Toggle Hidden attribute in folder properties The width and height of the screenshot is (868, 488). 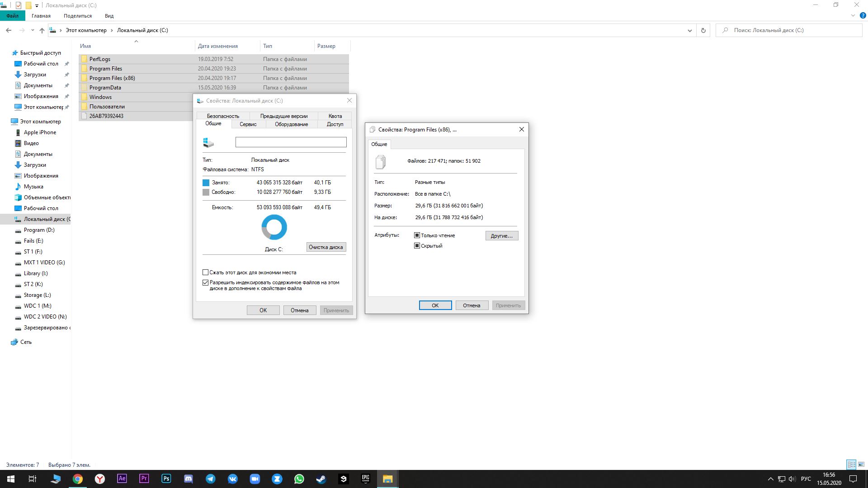click(417, 245)
